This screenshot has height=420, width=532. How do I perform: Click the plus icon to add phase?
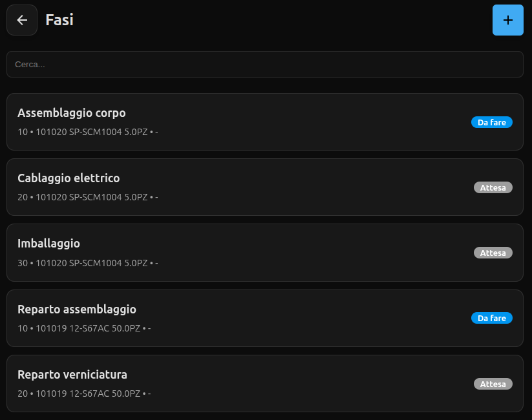(x=507, y=20)
